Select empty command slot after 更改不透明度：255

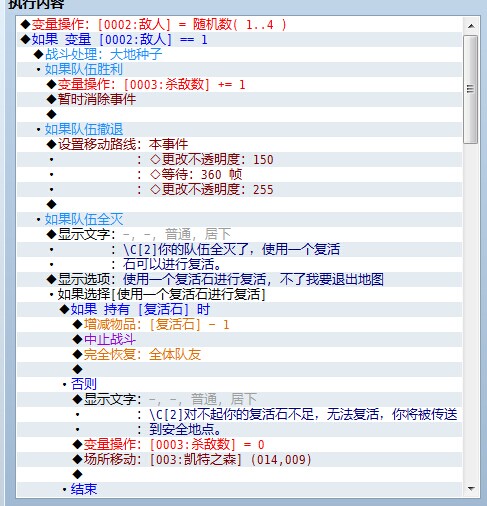pos(239,205)
